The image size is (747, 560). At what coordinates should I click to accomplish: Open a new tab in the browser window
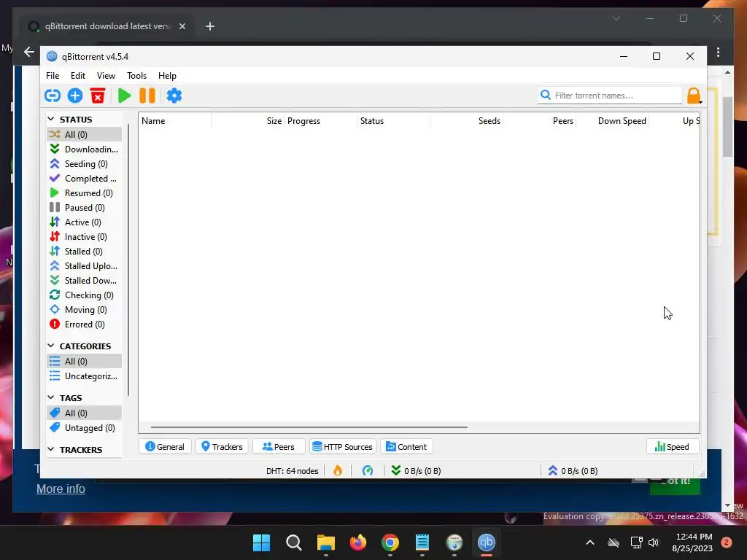pos(210,26)
